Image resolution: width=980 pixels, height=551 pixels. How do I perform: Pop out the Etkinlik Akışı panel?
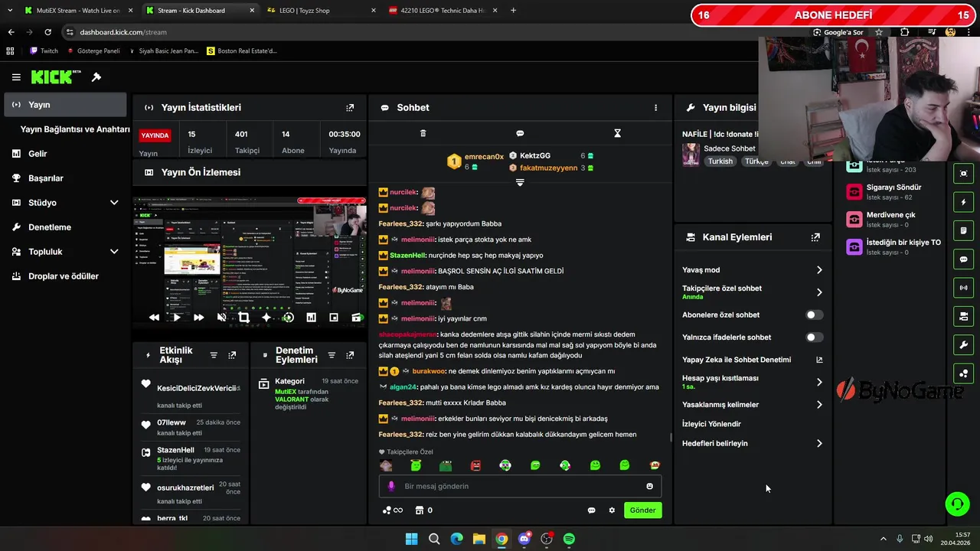[232, 355]
